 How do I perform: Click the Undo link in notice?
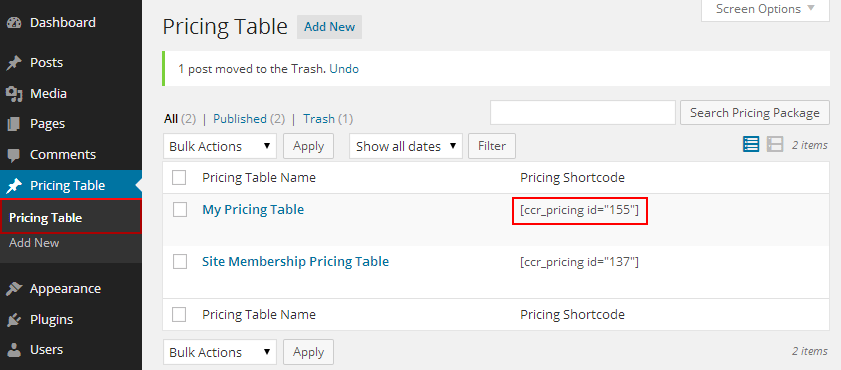[x=344, y=69]
